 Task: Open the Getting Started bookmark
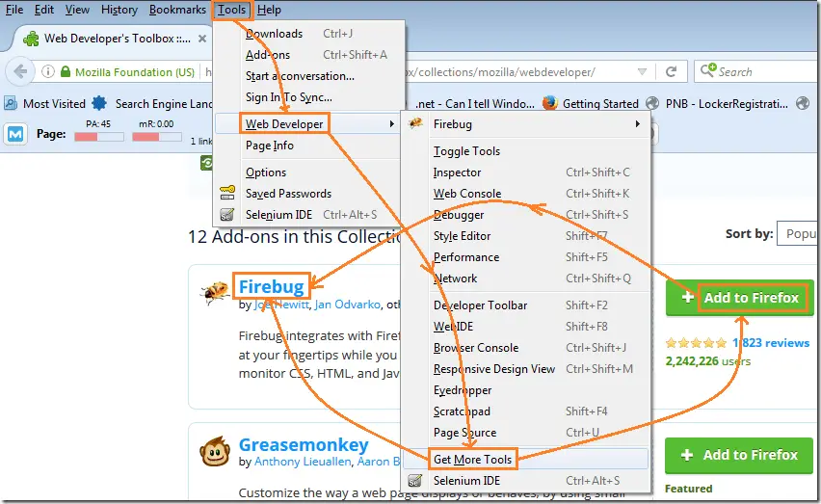click(591, 104)
